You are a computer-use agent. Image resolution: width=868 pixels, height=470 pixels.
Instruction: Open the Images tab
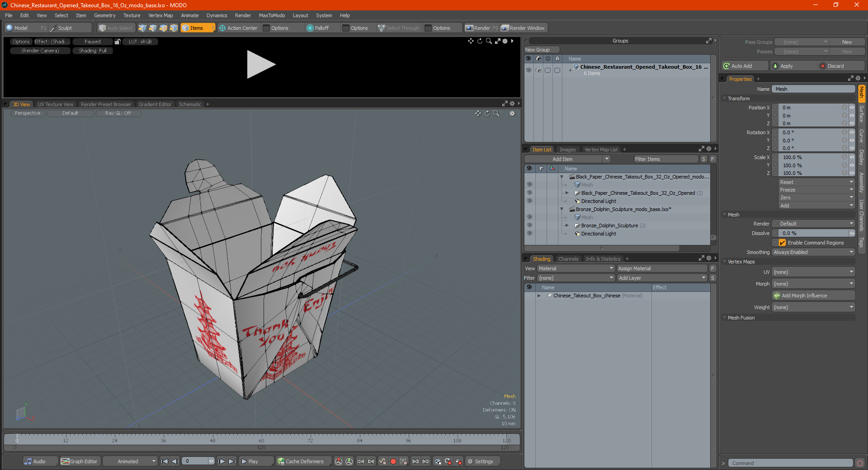(567, 150)
